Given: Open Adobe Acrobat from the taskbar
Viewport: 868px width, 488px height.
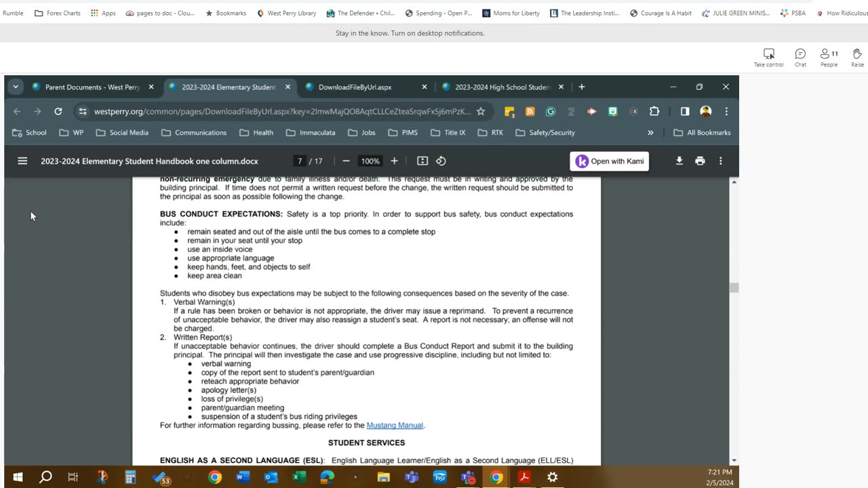Looking at the screenshot, I should tap(524, 477).
